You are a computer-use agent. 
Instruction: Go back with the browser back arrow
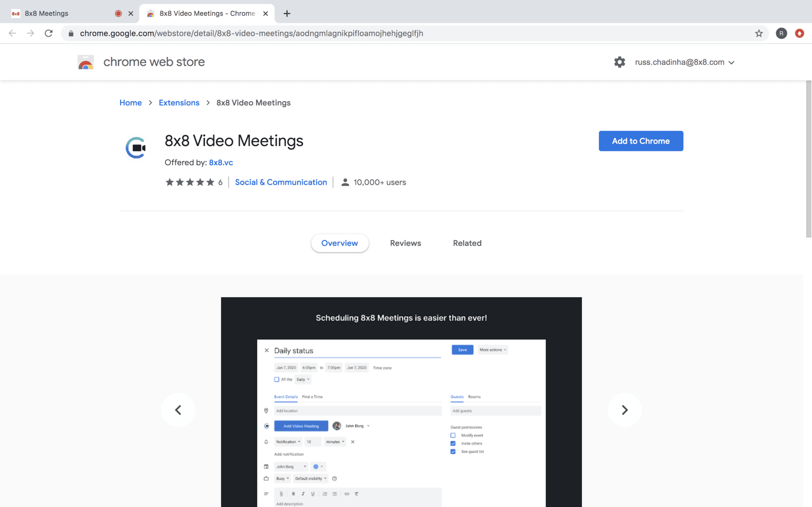(x=13, y=33)
